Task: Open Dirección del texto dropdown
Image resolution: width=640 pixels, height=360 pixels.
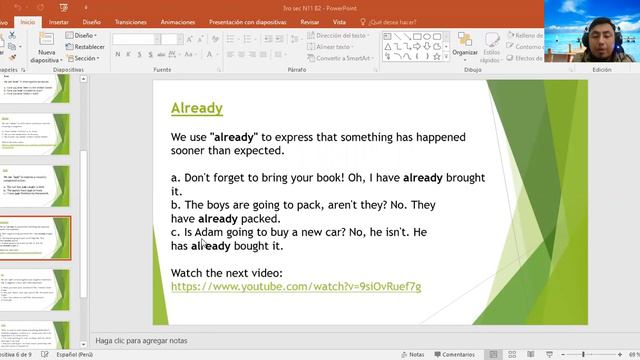Action: pyautogui.click(x=338, y=36)
